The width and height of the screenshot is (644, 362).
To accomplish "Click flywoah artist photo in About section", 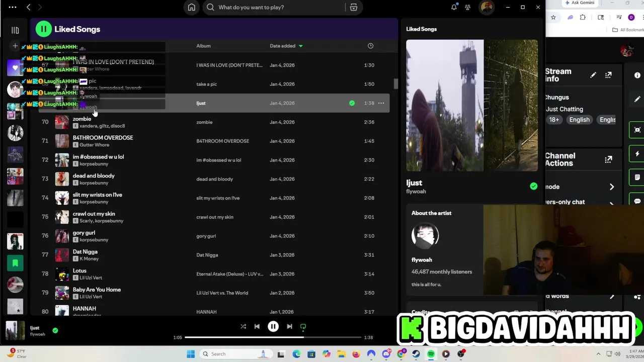I will pos(425,235).
